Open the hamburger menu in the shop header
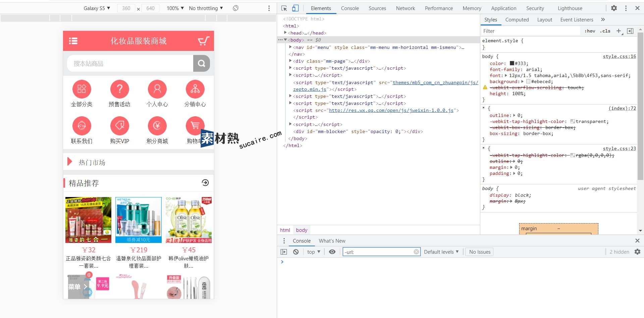The height and width of the screenshot is (318, 644). 73,41
